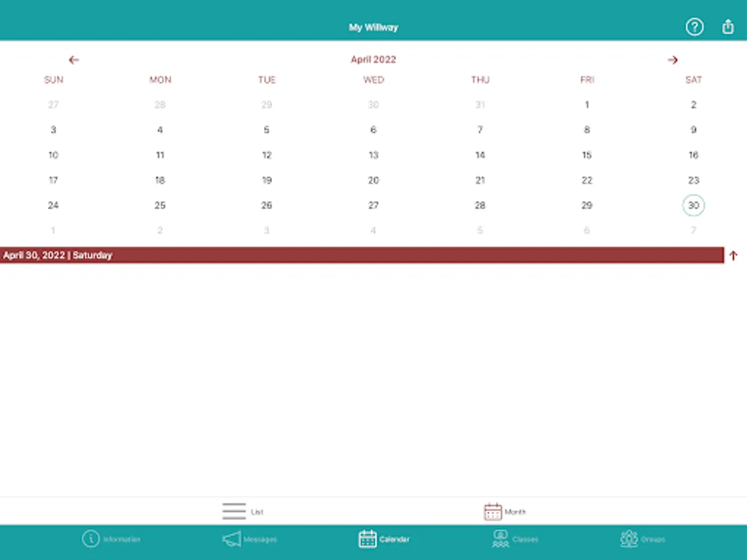Advance to May using right arrow
The image size is (747, 560).
tap(673, 59)
